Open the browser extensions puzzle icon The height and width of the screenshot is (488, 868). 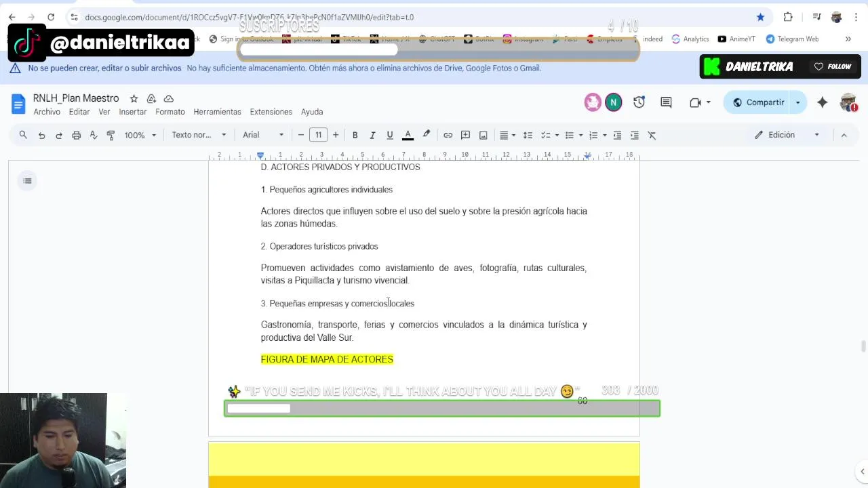pyautogui.click(x=788, y=17)
